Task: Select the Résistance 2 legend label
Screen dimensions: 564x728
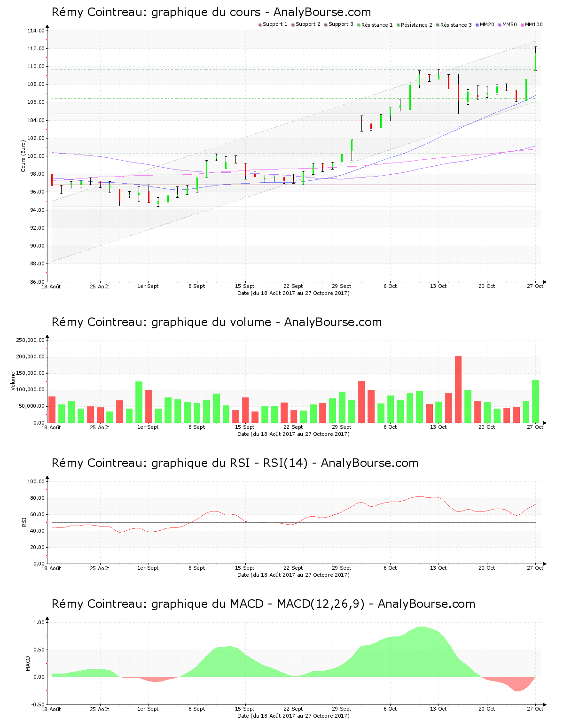Action: click(x=416, y=25)
